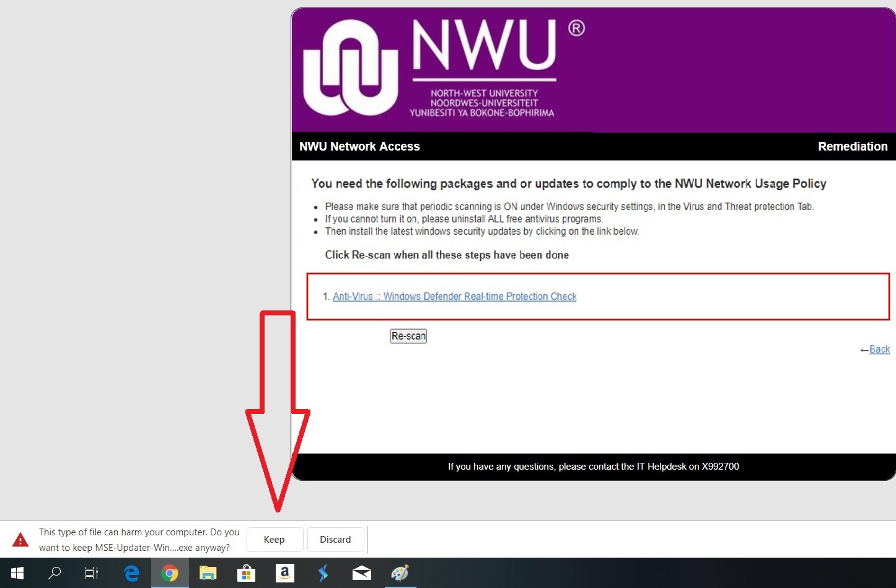896x588 pixels.
Task: Click the NWU Network Access header text
Action: 359,147
